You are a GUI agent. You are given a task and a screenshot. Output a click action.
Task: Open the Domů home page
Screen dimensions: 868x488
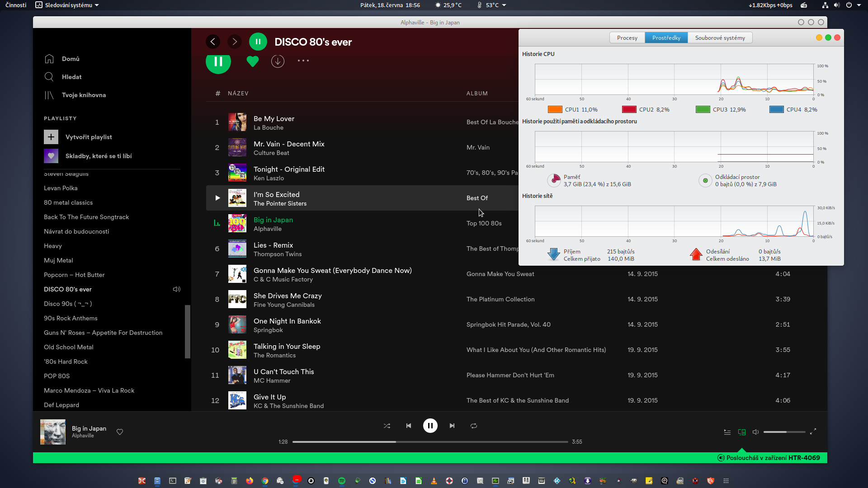pos(61,59)
